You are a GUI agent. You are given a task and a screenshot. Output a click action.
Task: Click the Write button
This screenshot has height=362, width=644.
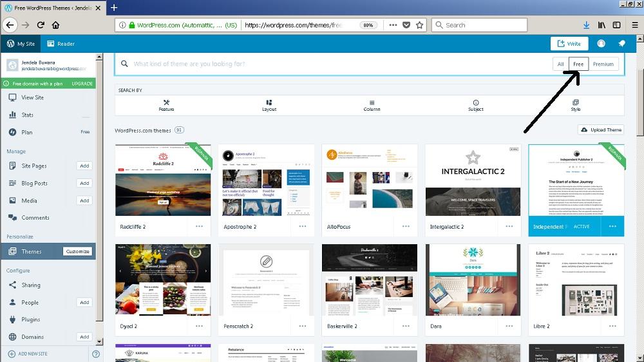tap(569, 44)
